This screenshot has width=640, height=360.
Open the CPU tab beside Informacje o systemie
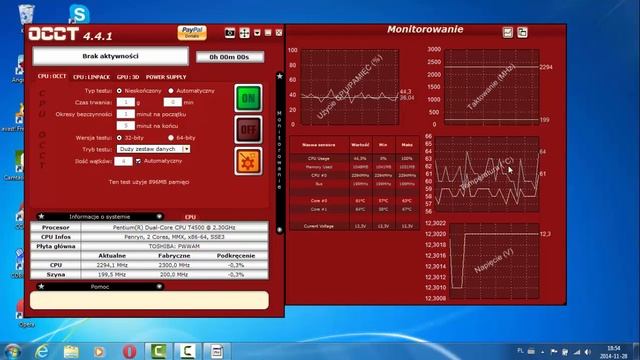click(x=190, y=217)
